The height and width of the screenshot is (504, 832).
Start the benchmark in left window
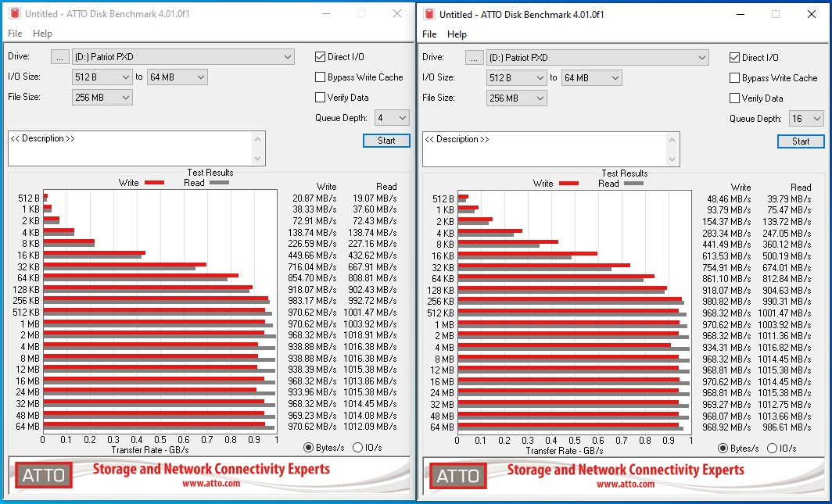point(386,141)
